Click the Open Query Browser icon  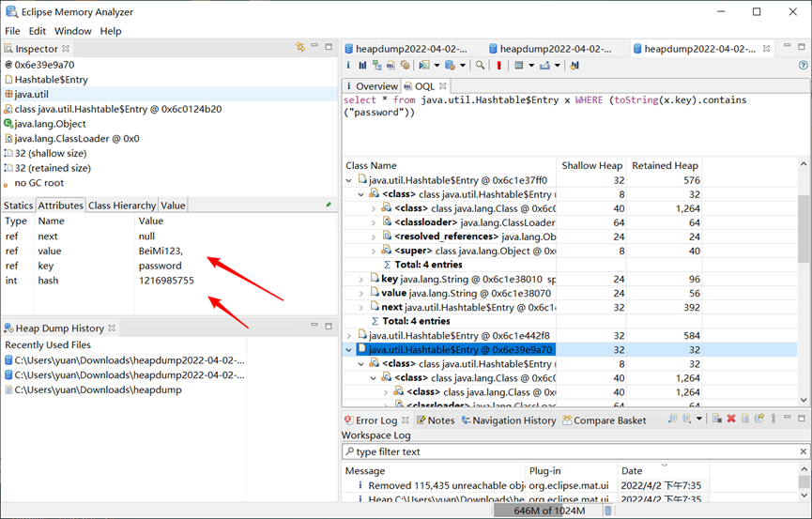pos(450,66)
